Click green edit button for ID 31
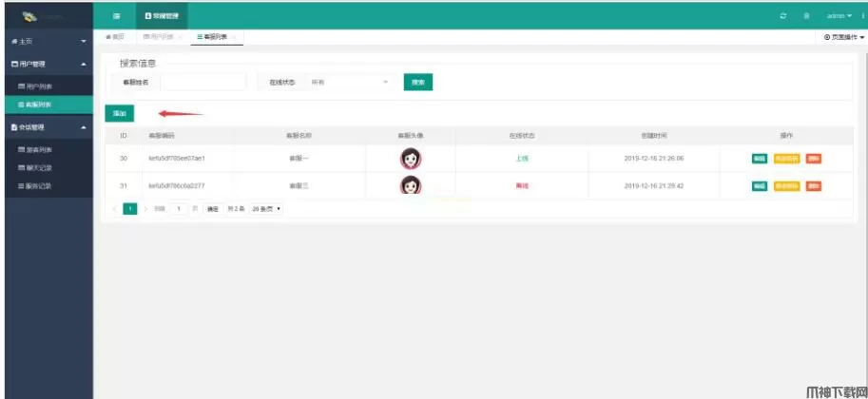This screenshot has width=868, height=399. point(760,186)
